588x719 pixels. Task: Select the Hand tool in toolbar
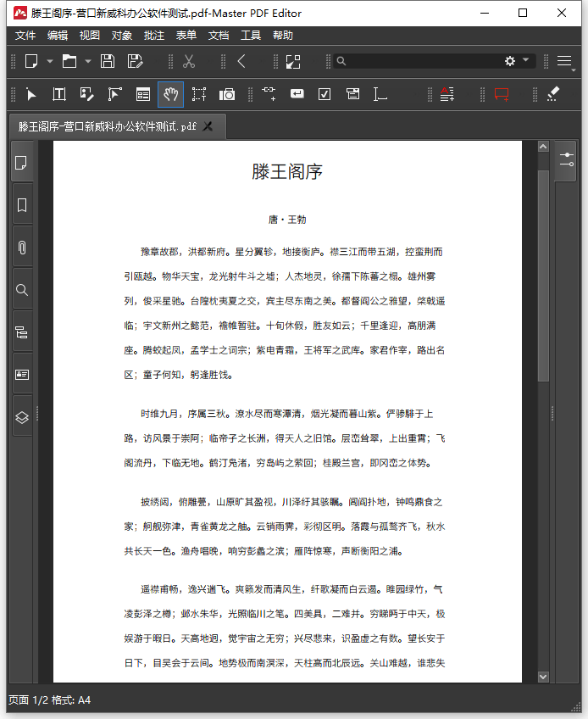click(x=170, y=94)
